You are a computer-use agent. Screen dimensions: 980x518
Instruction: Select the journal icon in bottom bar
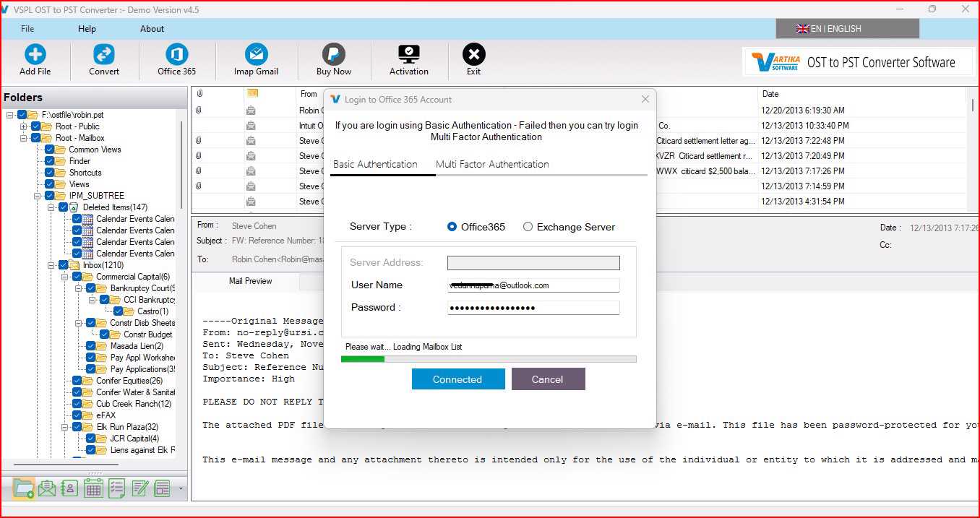click(163, 488)
